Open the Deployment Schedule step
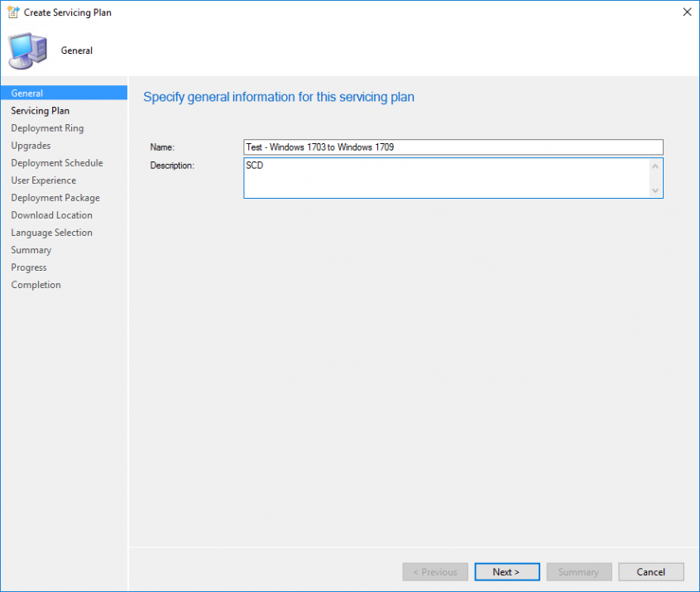Screen dimensions: 700x592 [x=56, y=162]
